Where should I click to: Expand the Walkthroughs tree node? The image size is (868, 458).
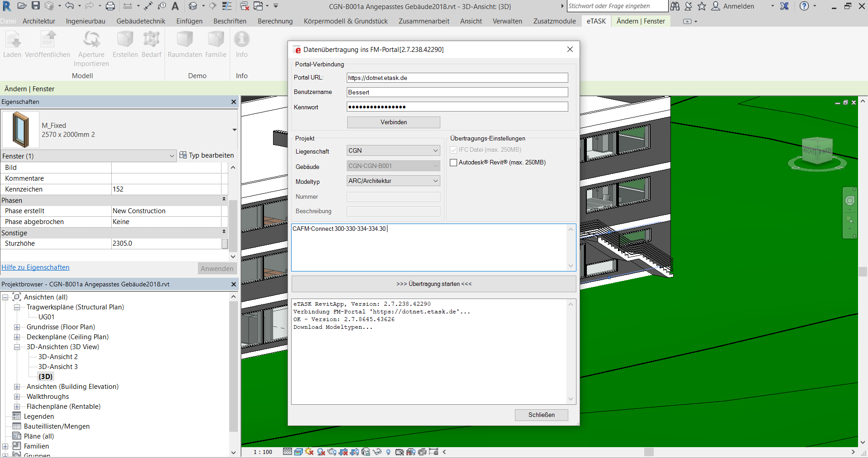[x=17, y=397]
